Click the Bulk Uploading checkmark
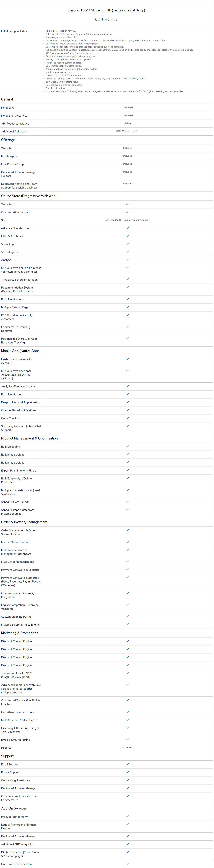This screenshot has width=214, height=868. coord(128,447)
